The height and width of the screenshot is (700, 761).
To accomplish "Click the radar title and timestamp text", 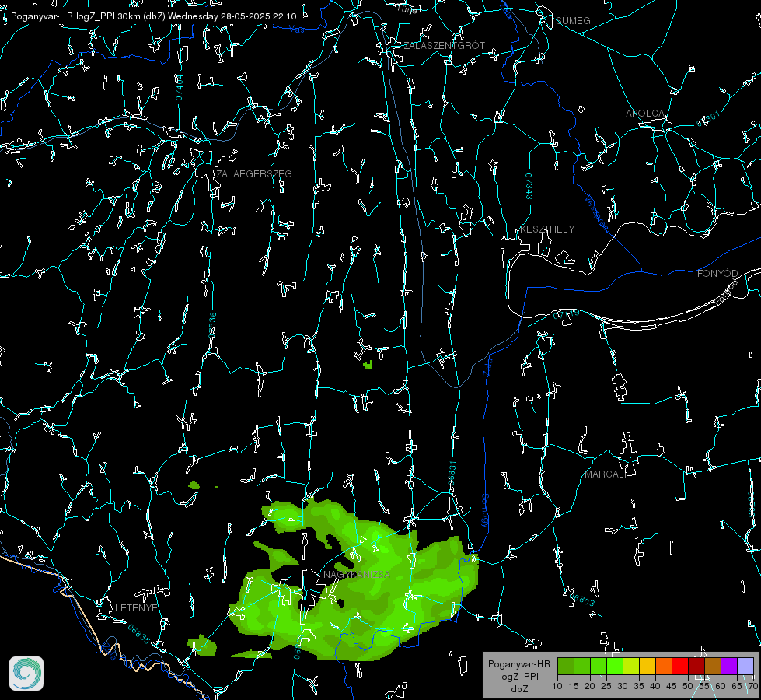I will pyautogui.click(x=153, y=16).
